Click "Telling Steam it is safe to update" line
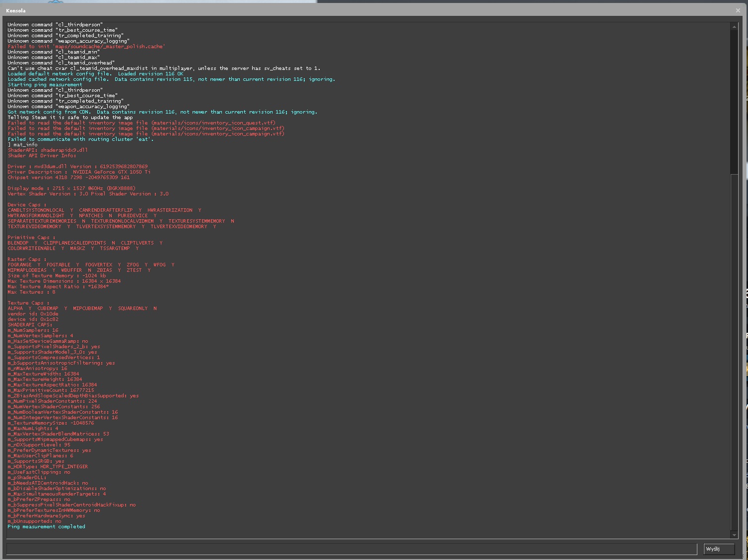The image size is (748, 560). click(x=70, y=118)
